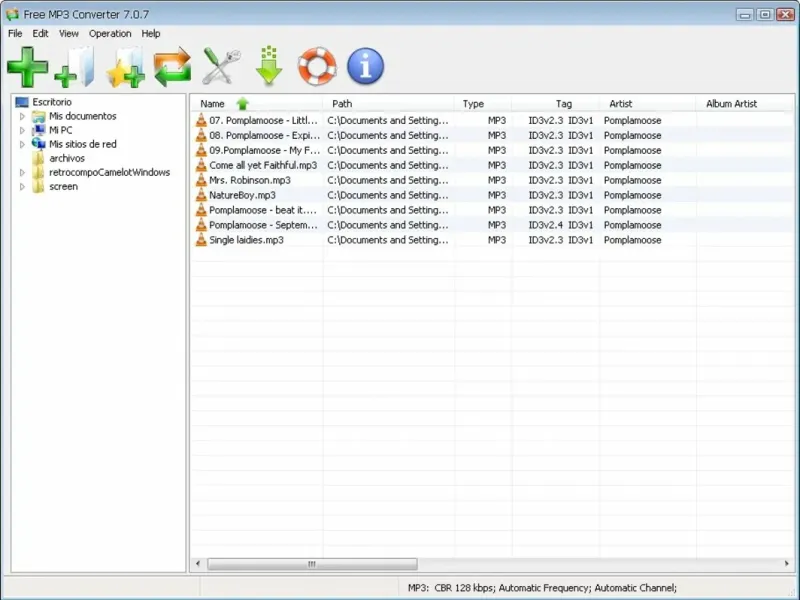Click VLC cone icon of Single laidies.mp3

(201, 240)
